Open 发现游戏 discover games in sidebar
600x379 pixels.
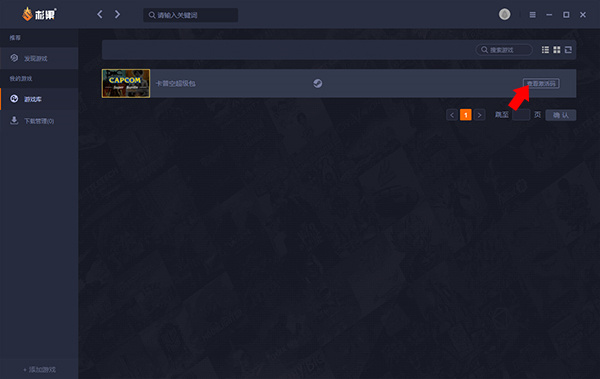click(39, 58)
